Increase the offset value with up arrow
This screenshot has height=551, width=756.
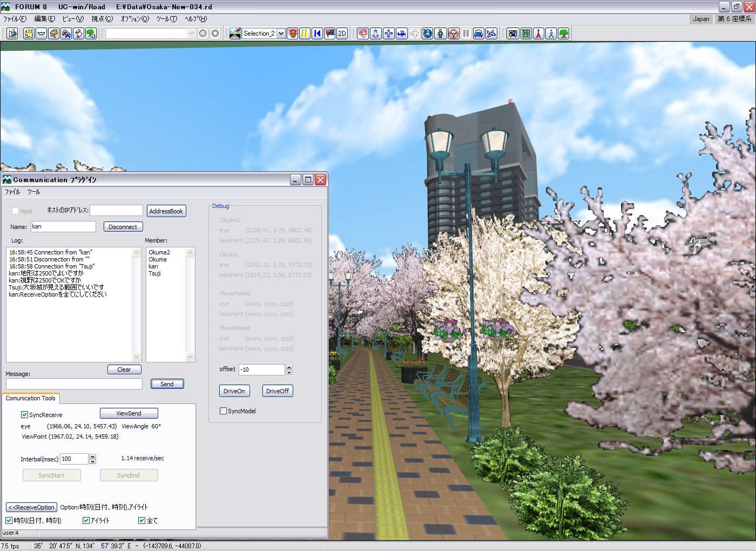(289, 367)
